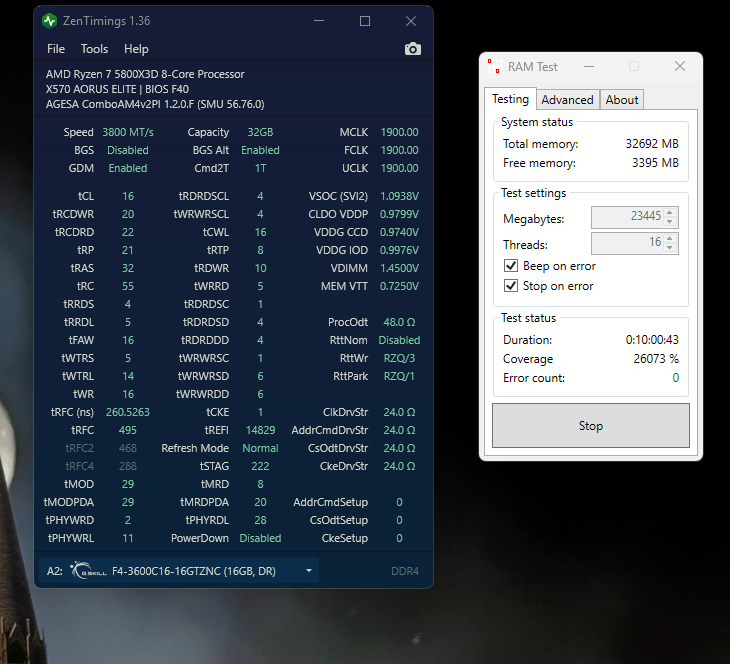Image resolution: width=730 pixels, height=664 pixels.
Task: Expand the A2 memory module dropdown arrow
Action: click(309, 570)
